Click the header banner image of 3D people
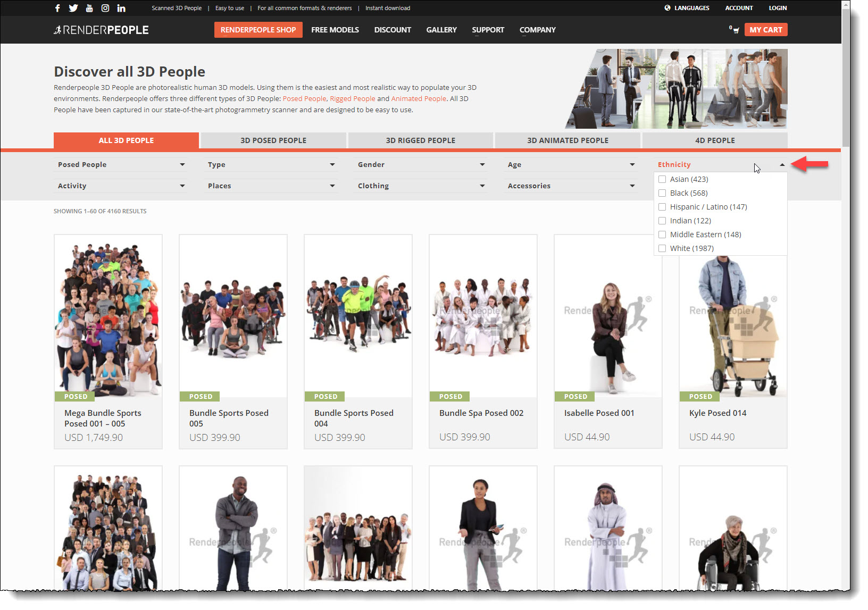Image resolution: width=868 pixels, height=610 pixels. [676, 89]
